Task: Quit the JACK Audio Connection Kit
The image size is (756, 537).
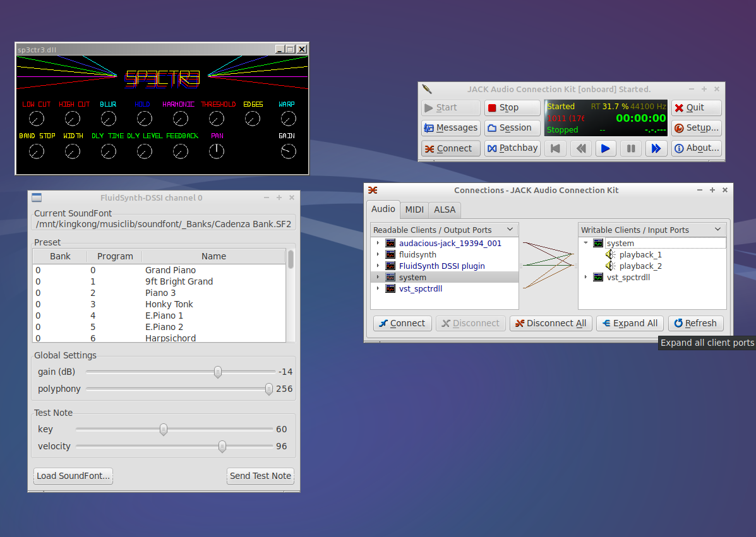Action: [696, 107]
